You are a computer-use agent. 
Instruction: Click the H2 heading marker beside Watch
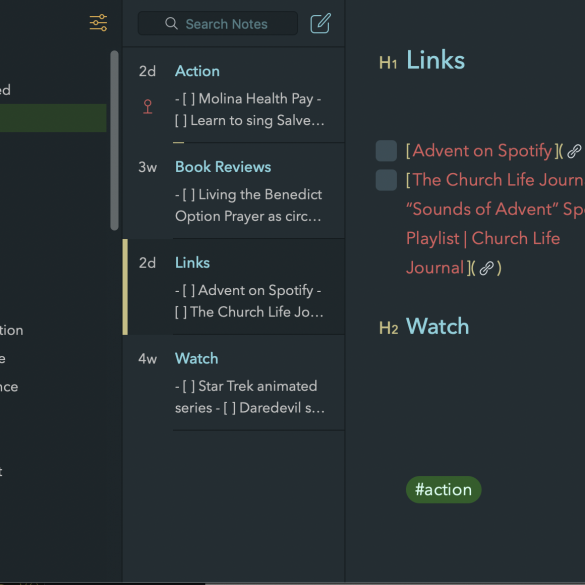coord(388,328)
